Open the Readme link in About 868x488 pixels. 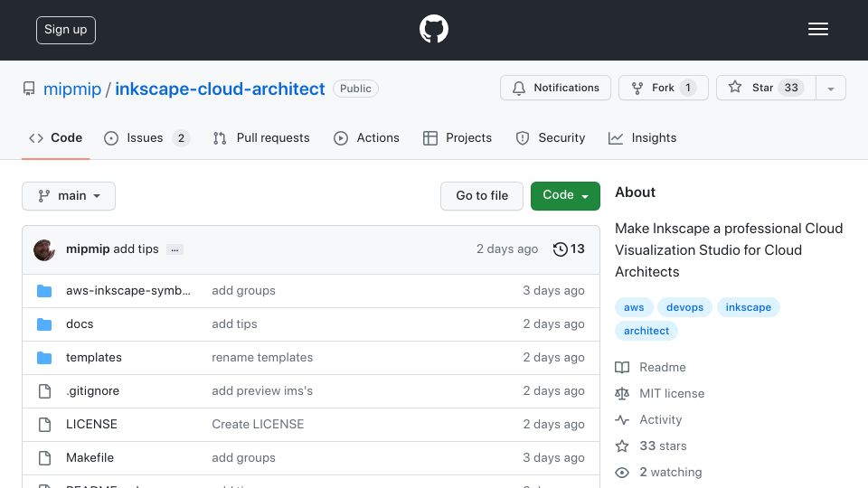pyautogui.click(x=663, y=368)
